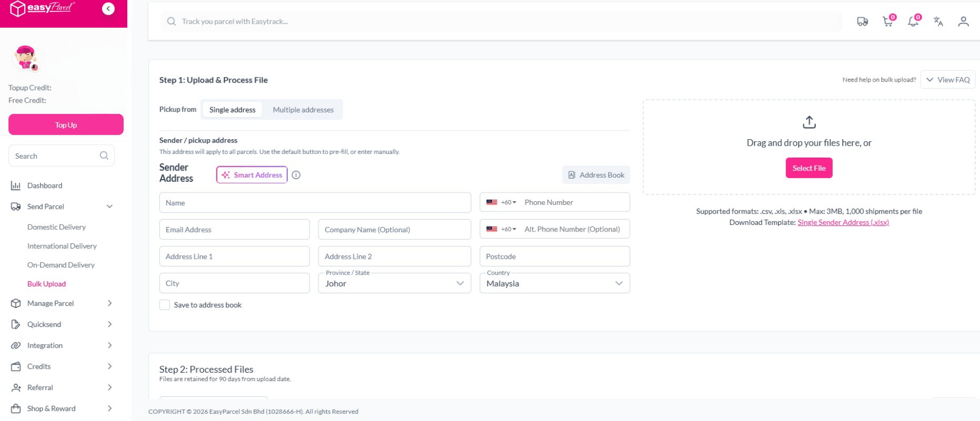Screen dimensions: 980x421
Task: Select Single address pickup option
Action: click(232, 110)
